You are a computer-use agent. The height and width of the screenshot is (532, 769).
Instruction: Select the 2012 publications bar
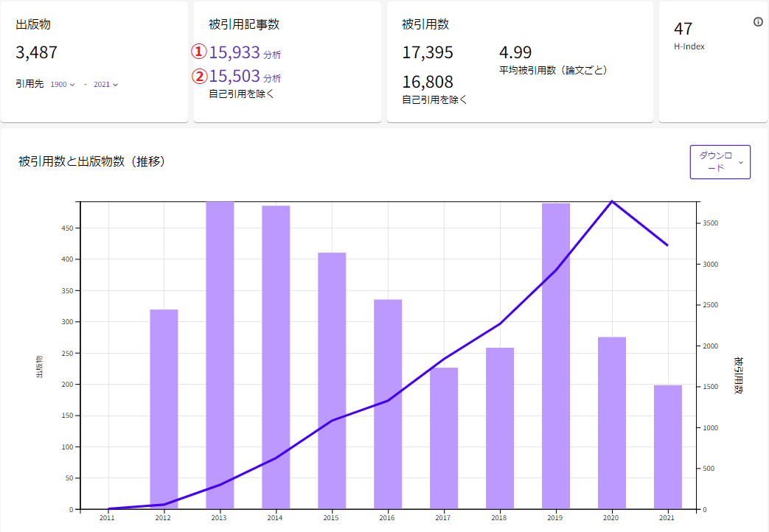164,409
